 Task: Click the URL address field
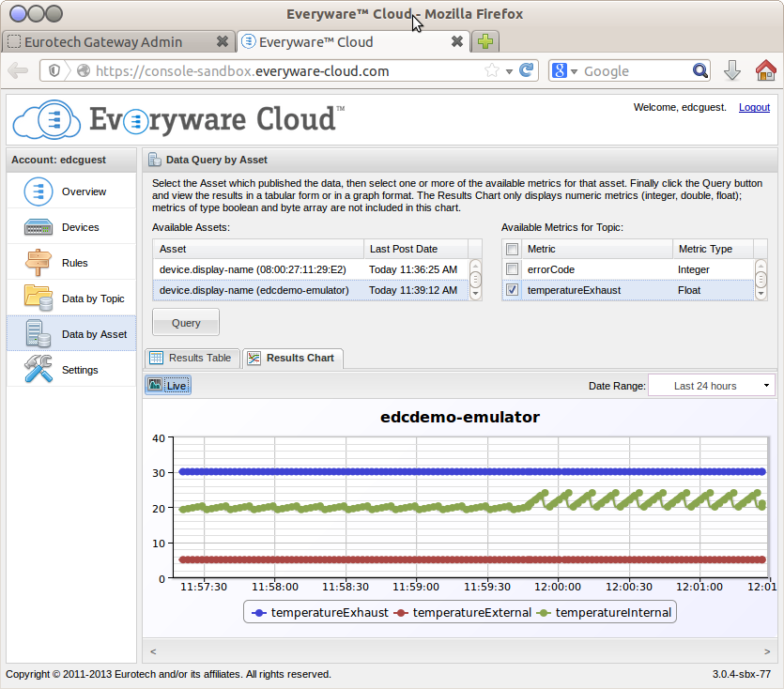tap(288, 71)
